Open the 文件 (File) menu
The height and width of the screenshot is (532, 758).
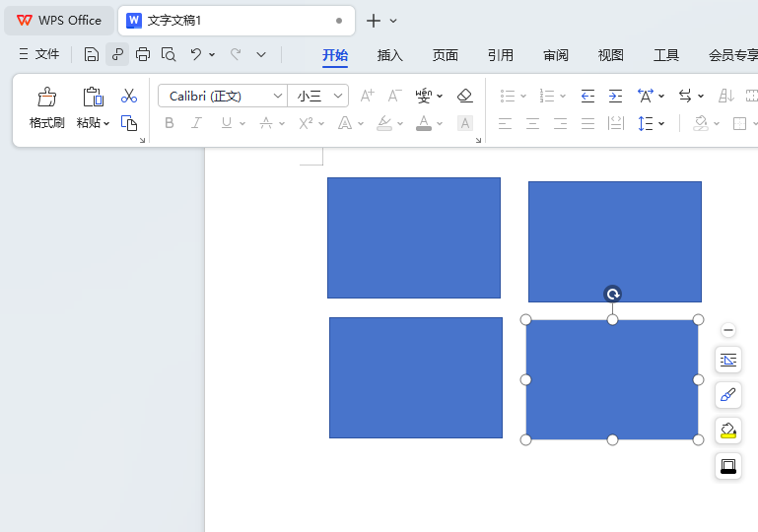click(39, 54)
